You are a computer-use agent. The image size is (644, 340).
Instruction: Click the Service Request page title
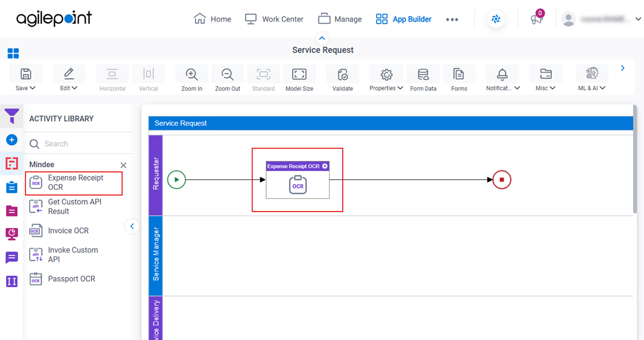point(323,50)
